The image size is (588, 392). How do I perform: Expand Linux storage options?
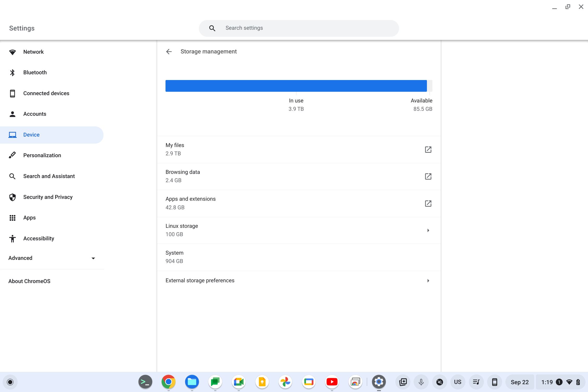point(428,230)
